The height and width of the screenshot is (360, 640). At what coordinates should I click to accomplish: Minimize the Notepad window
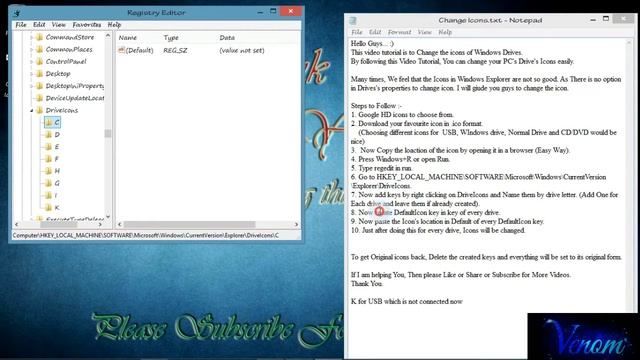(593, 19)
